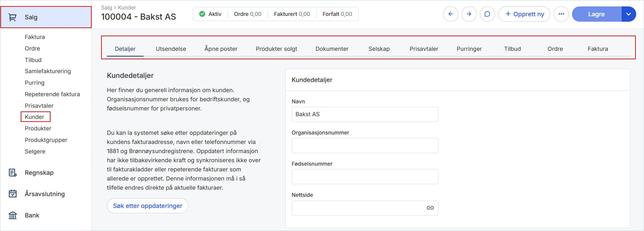Open the three-dots more options menu

[561, 14]
